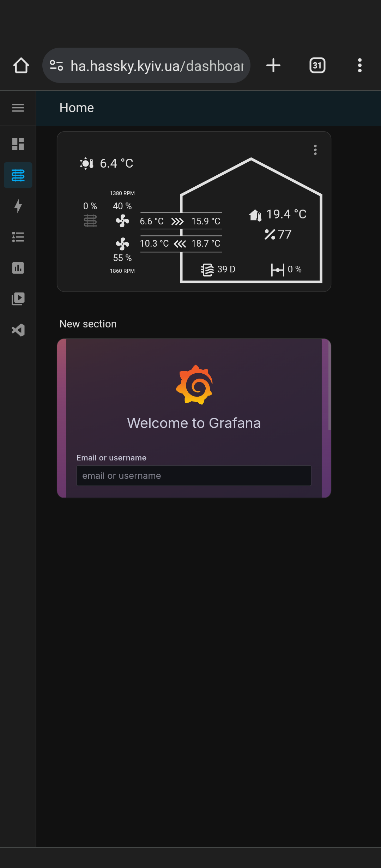
Task: Click the heater coil icon under 0 %
Action: (x=90, y=221)
